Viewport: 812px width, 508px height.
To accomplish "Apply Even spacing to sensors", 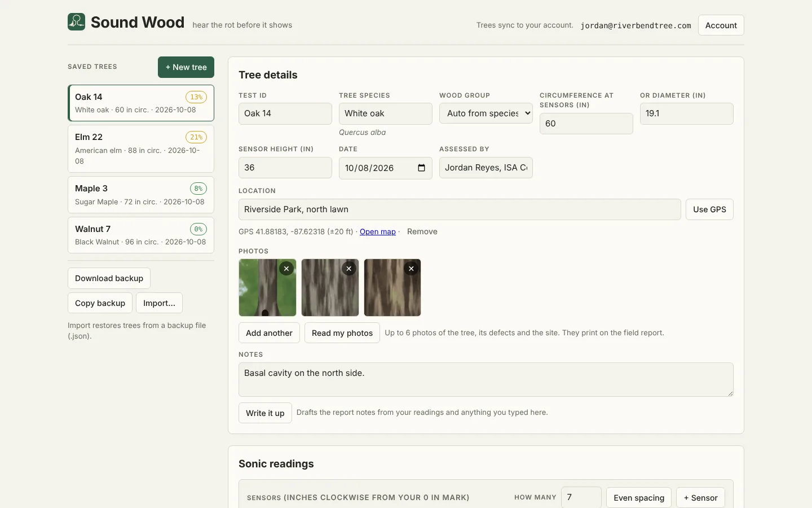I will pos(639,498).
